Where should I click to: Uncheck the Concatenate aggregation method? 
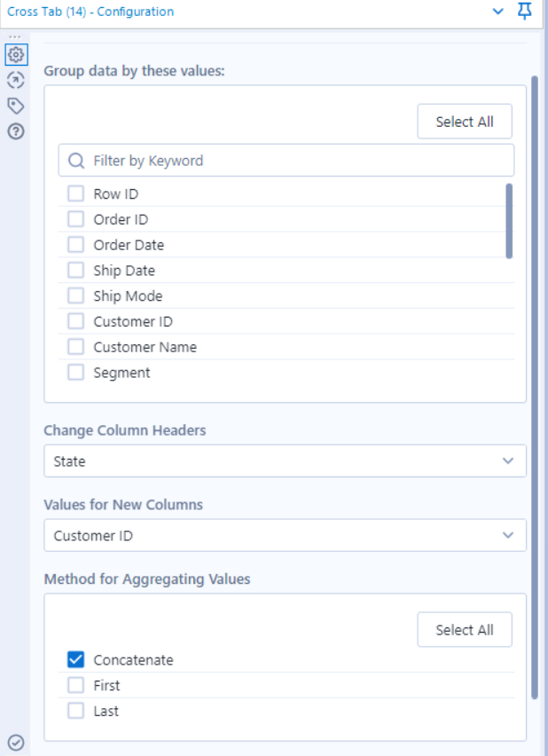(x=75, y=659)
